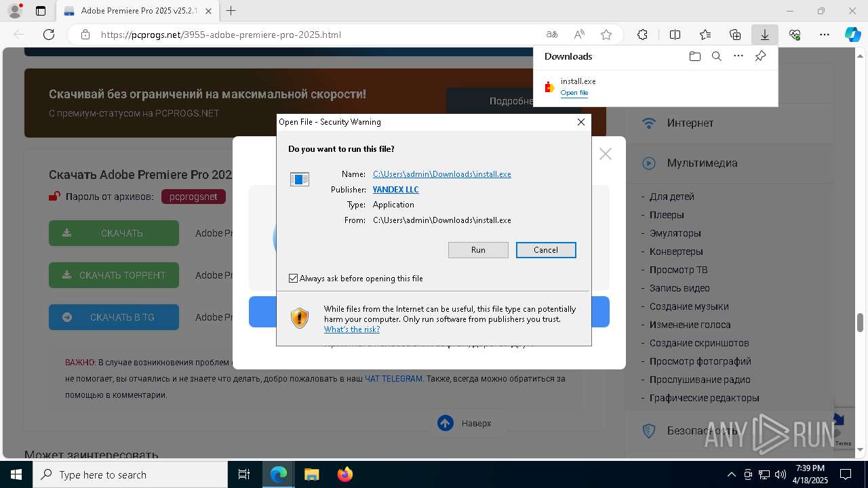
Task: Open the browser profile icon
Action: (15, 11)
